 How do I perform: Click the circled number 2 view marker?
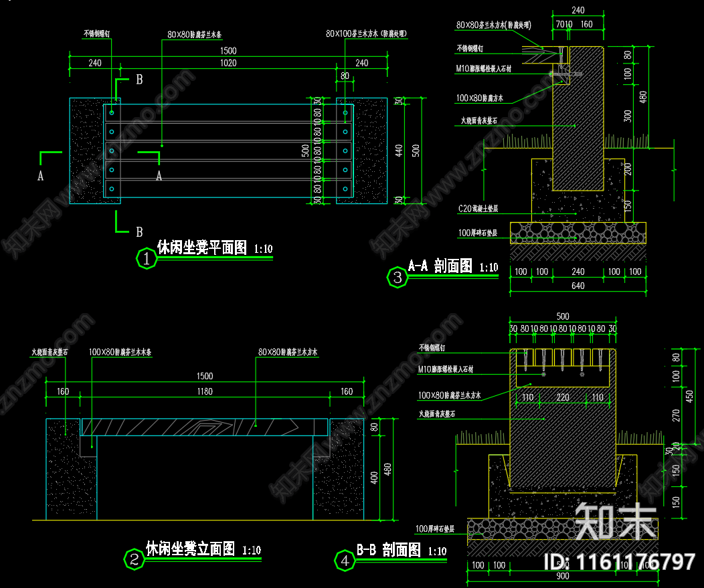(x=134, y=559)
